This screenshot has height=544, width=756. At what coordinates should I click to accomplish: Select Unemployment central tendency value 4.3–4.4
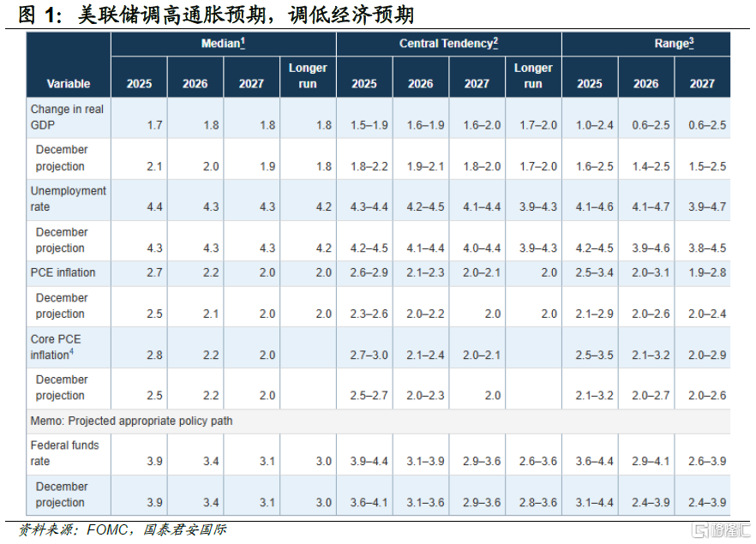[369, 207]
